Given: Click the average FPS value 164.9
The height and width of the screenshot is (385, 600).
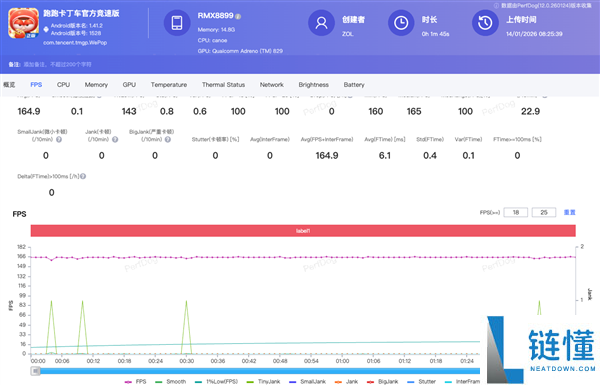Looking at the screenshot, I should [29, 111].
